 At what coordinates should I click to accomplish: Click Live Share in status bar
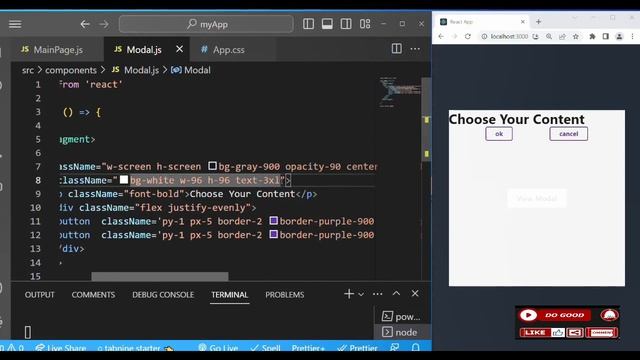pyautogui.click(x=61, y=348)
